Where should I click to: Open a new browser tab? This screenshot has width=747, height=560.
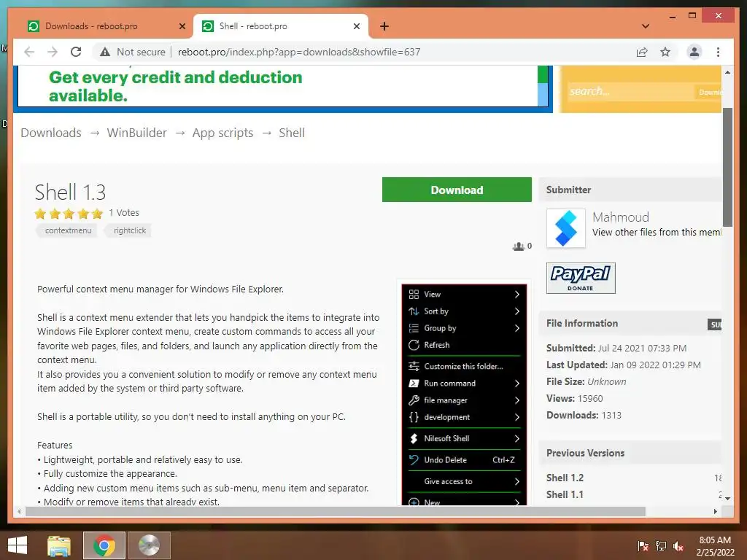point(384,26)
